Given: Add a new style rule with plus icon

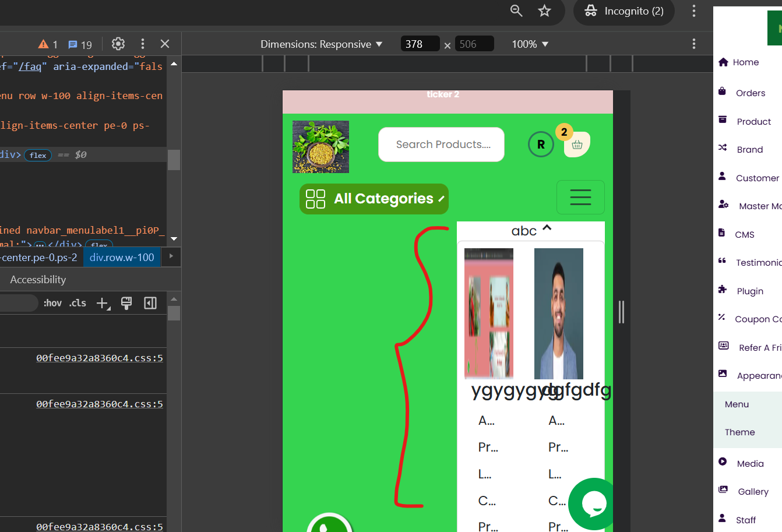Looking at the screenshot, I should pos(103,303).
